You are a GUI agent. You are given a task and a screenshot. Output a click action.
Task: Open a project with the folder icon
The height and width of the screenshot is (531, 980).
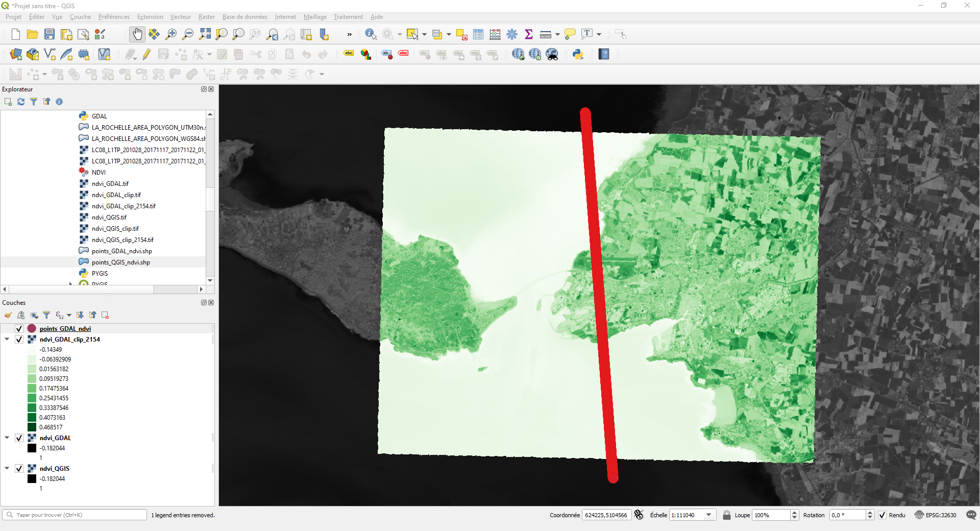33,34
